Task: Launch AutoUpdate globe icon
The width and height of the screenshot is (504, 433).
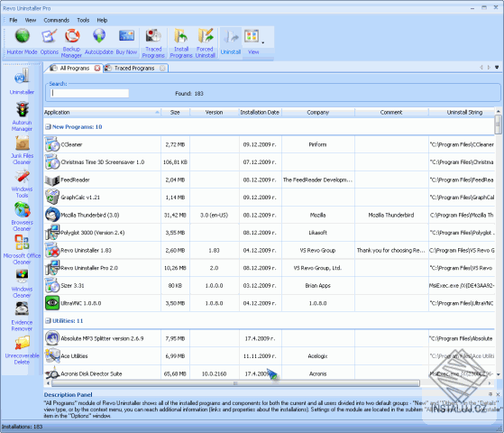Action: click(x=99, y=36)
